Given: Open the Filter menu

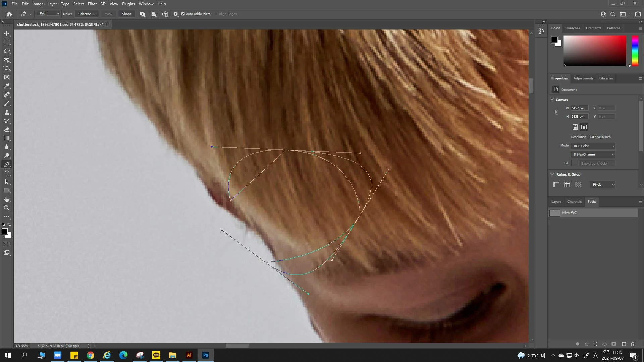Looking at the screenshot, I should click(x=92, y=4).
